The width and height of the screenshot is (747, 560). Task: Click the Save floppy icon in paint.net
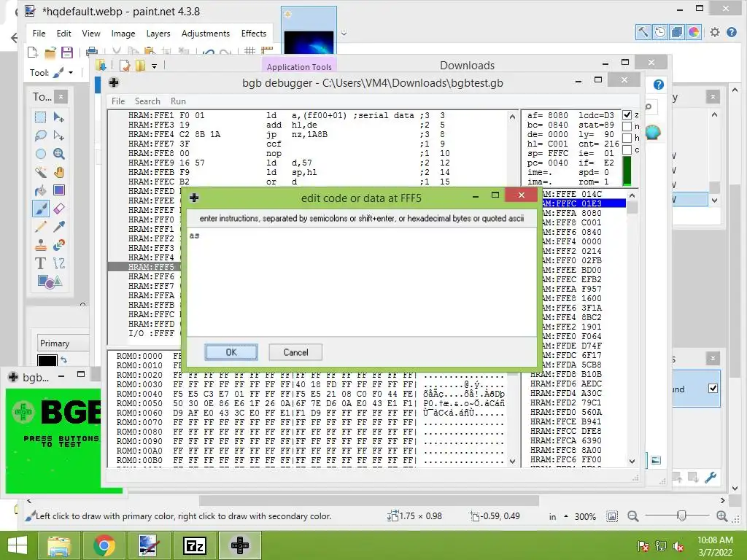pyautogui.click(x=66, y=52)
